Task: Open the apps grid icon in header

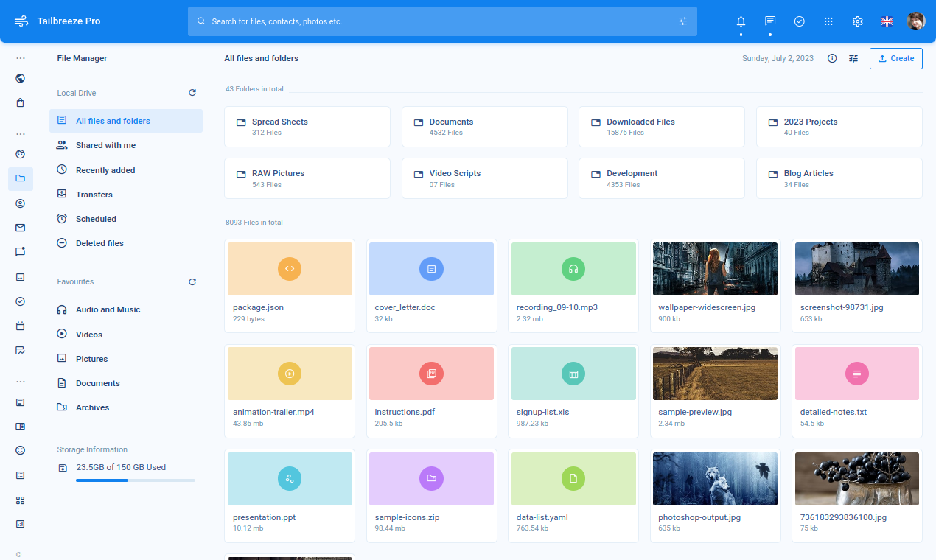Action: [x=828, y=21]
